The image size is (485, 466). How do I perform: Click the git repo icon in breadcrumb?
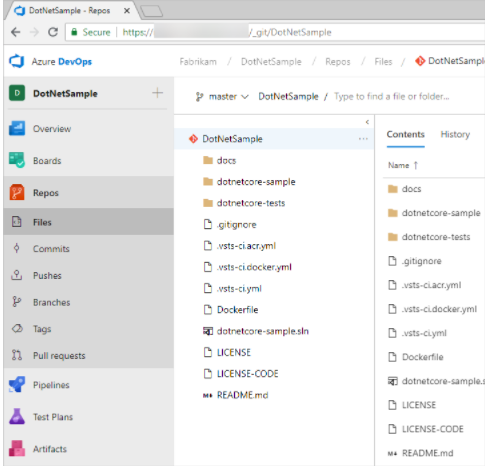tap(420, 61)
